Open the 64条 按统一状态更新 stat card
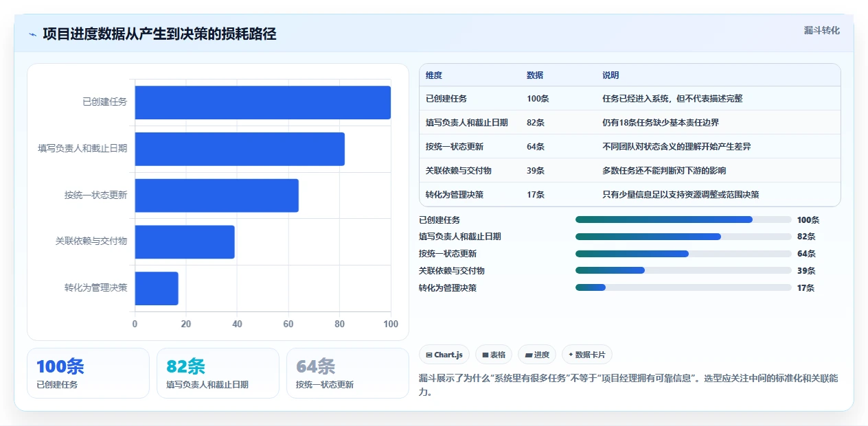 (347, 373)
